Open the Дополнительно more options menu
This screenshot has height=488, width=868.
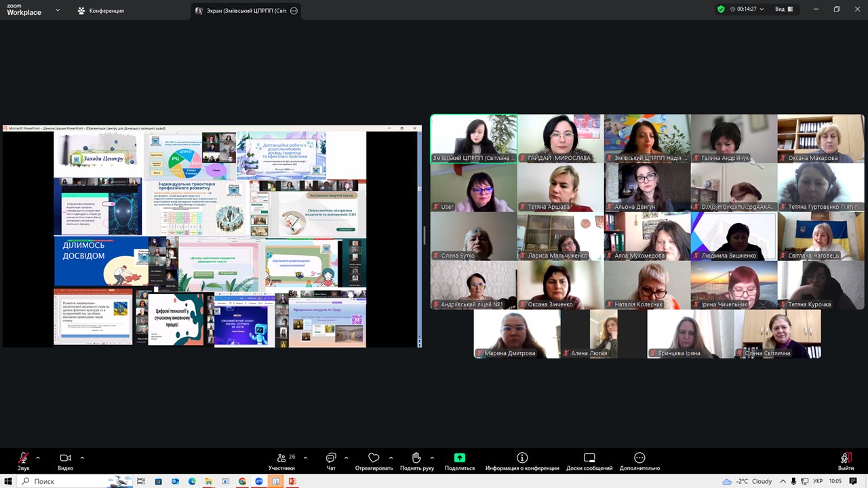[x=639, y=458]
